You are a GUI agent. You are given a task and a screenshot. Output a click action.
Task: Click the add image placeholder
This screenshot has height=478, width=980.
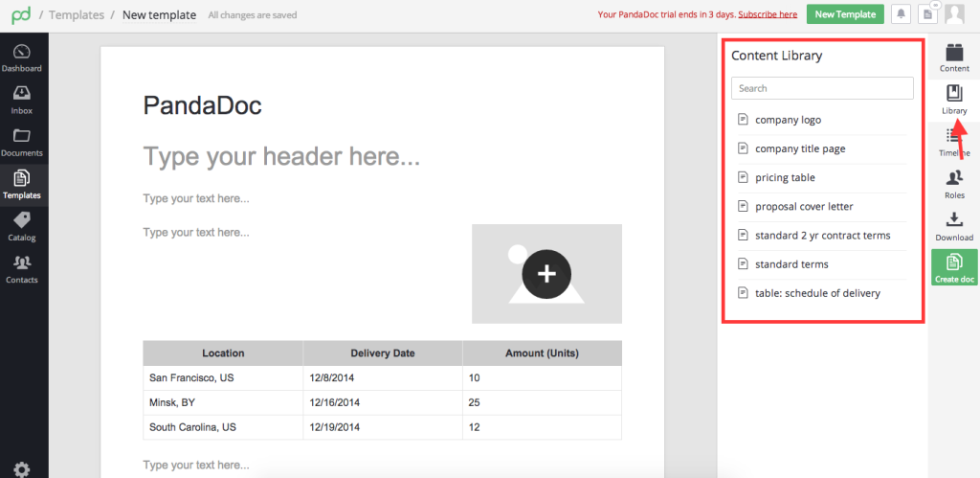click(546, 274)
